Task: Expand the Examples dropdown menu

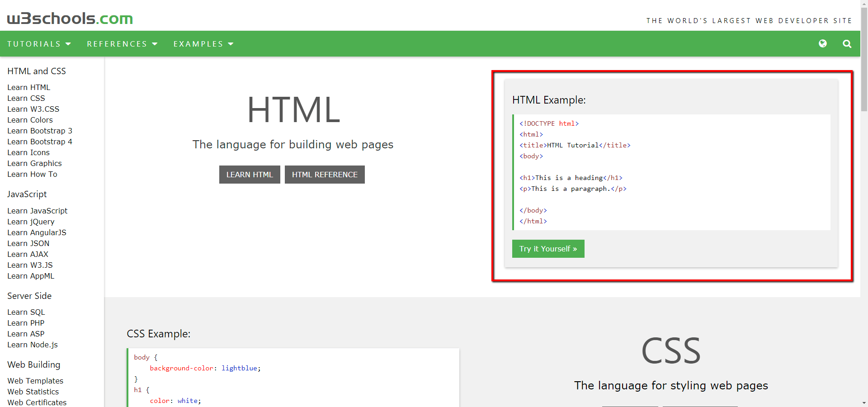Action: point(203,44)
